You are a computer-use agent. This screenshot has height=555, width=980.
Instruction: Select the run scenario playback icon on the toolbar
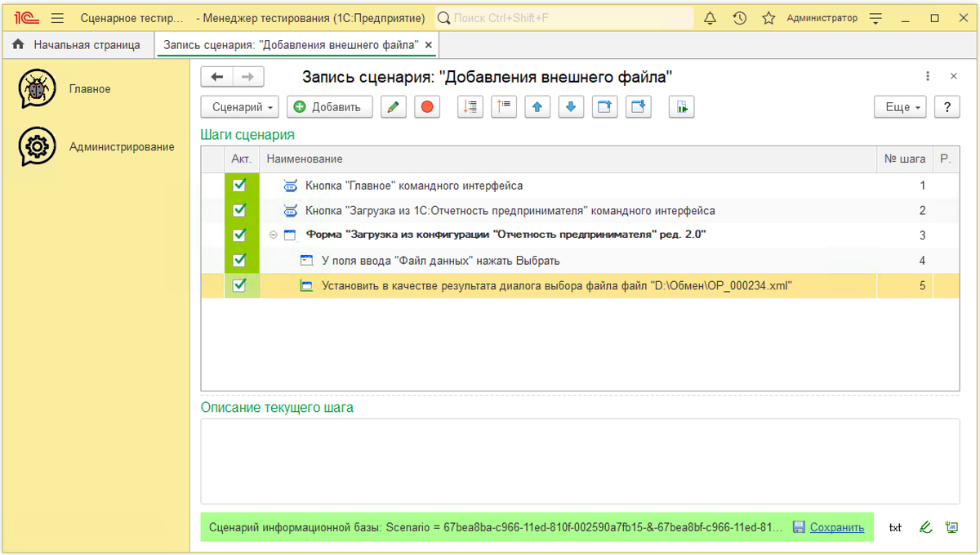(682, 106)
